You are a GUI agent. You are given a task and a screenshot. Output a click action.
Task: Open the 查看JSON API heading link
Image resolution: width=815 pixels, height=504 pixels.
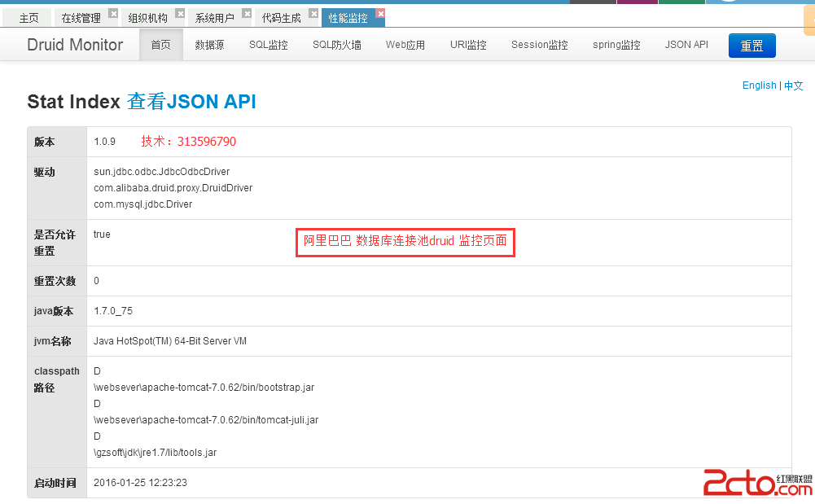point(191,101)
